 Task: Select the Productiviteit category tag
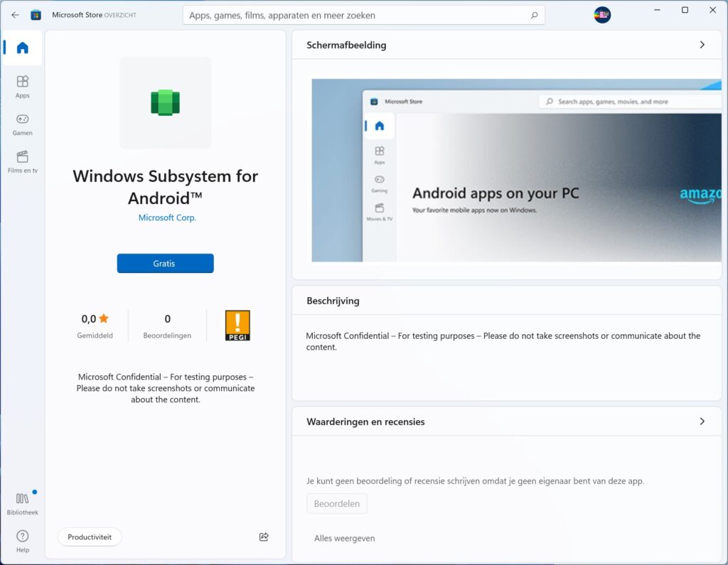pyautogui.click(x=90, y=537)
